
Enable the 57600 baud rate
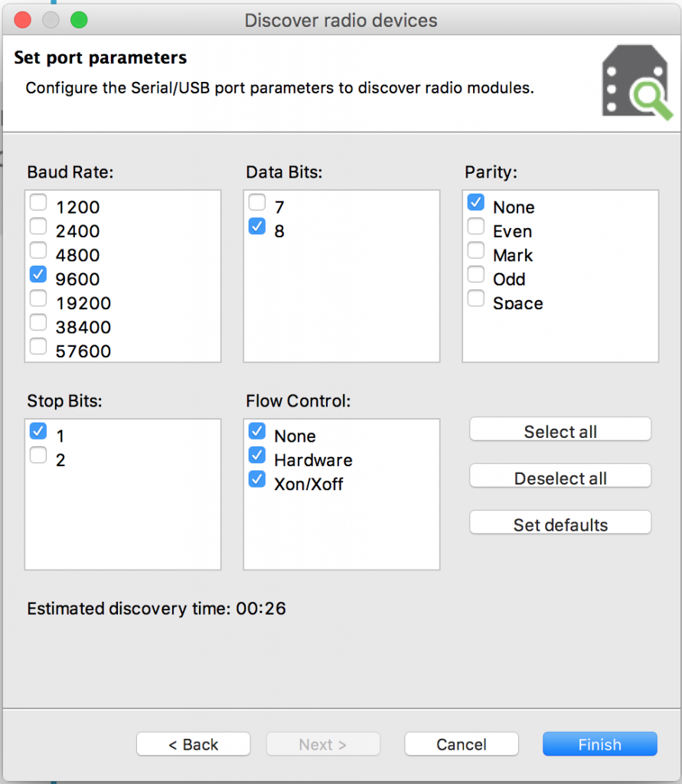tap(38, 346)
